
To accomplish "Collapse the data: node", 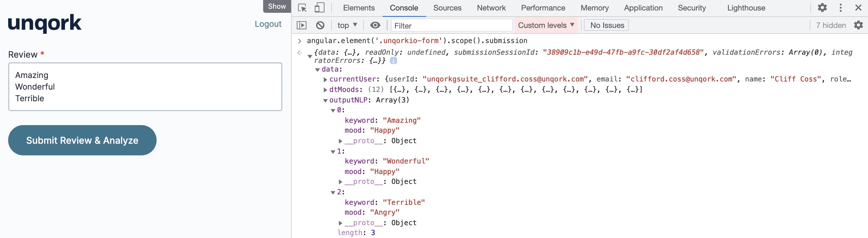I will click(317, 70).
